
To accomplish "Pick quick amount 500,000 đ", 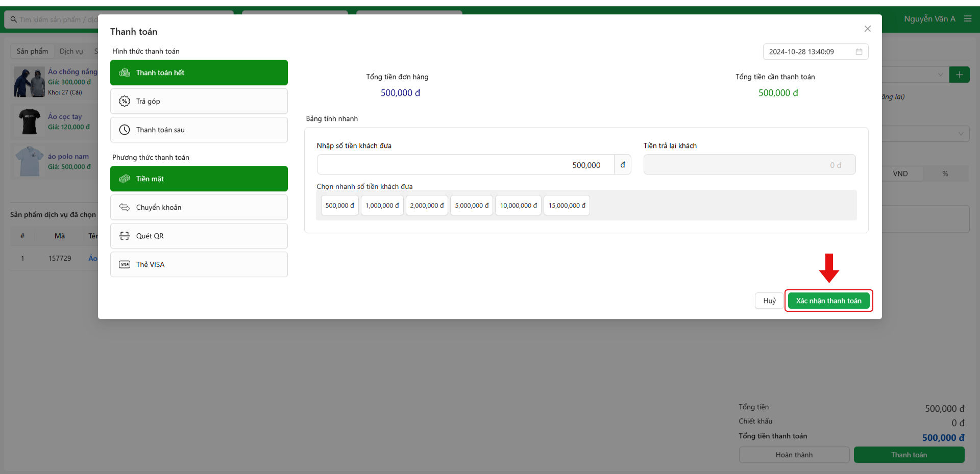I will pyautogui.click(x=340, y=206).
